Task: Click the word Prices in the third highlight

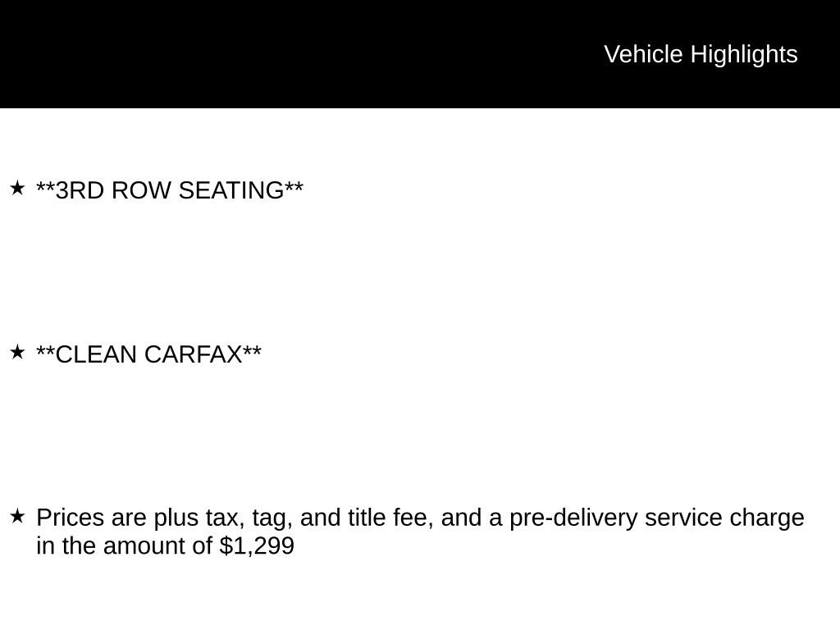Action: (x=71, y=518)
